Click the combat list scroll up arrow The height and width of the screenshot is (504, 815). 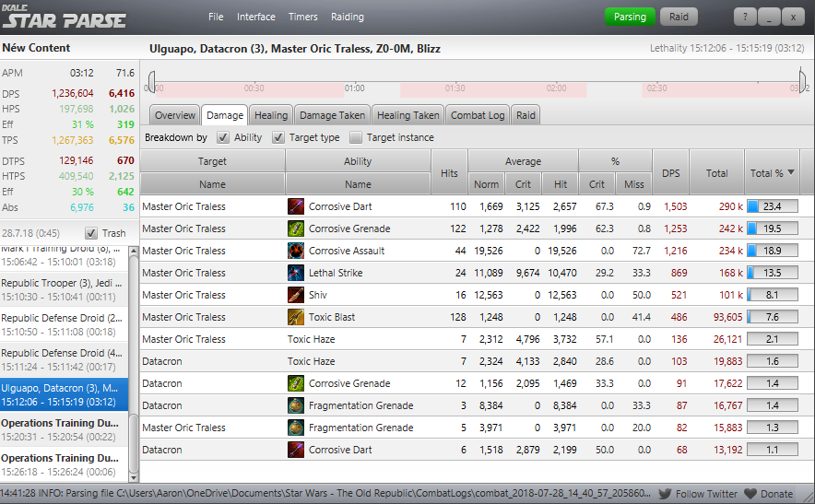134,251
